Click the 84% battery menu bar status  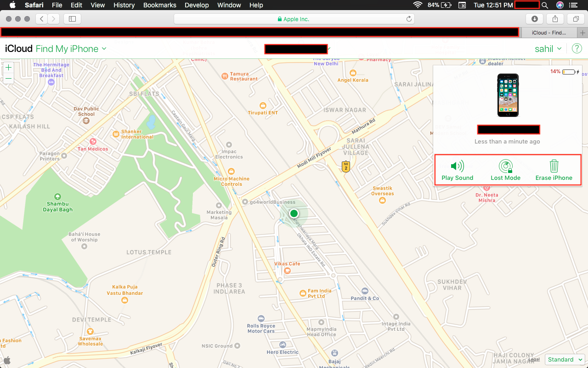[440, 5]
